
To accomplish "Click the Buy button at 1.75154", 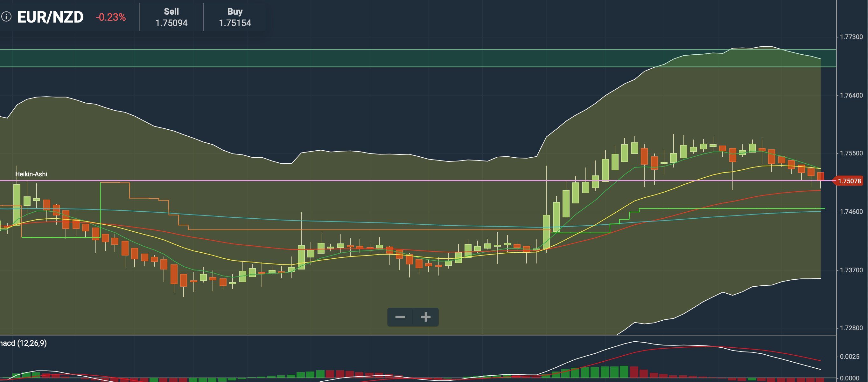I will click(x=235, y=17).
